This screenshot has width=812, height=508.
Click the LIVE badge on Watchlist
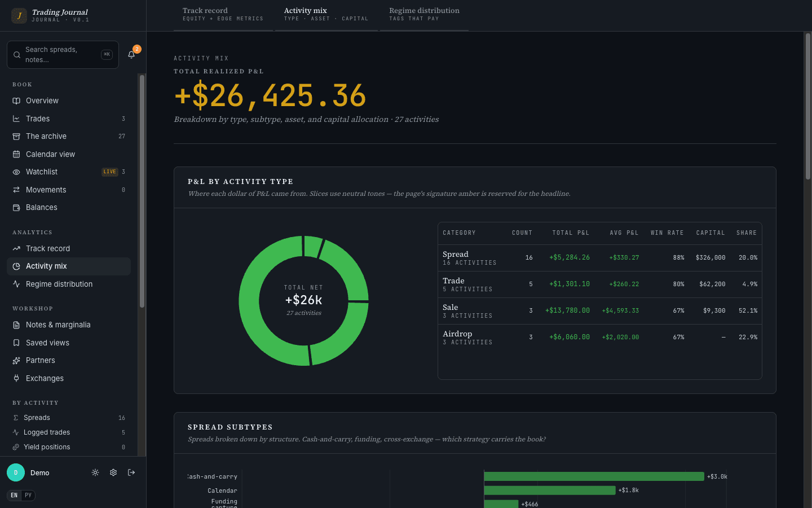(x=110, y=172)
